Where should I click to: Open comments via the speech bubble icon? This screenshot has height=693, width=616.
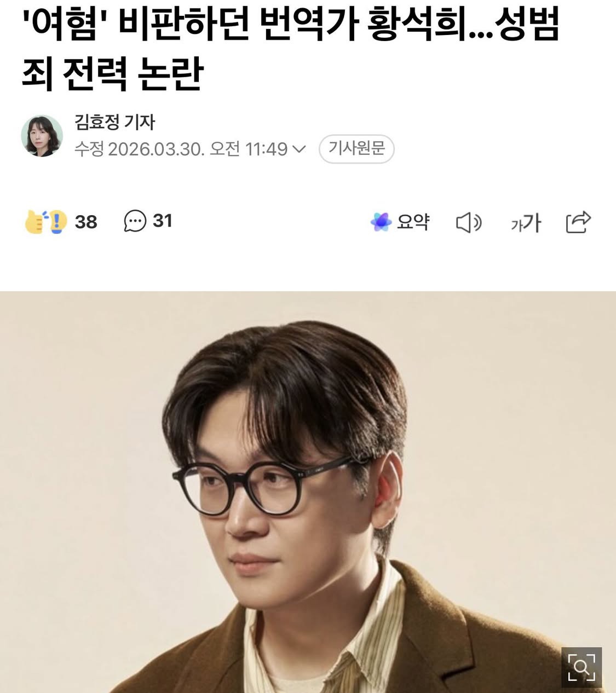[135, 221]
